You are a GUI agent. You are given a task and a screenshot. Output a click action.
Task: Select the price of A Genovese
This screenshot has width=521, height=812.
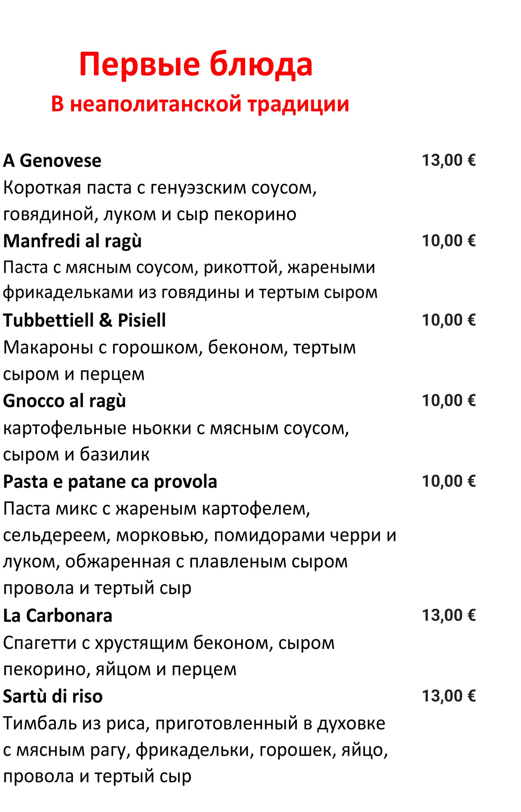(x=448, y=160)
